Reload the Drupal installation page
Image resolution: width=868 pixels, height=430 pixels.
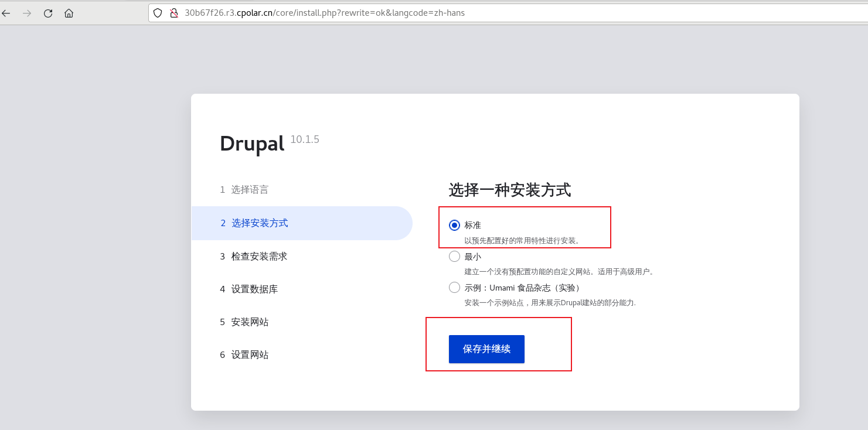click(x=47, y=13)
